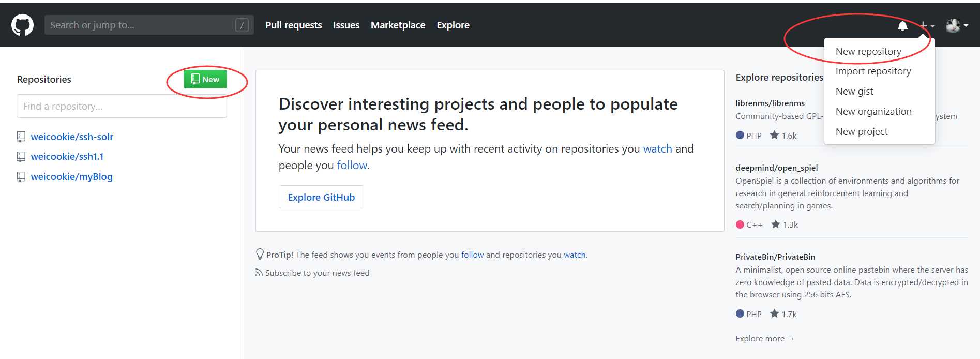Viewport: 980px width, 359px height.
Task: Choose Import repository menu entry
Action: (873, 71)
